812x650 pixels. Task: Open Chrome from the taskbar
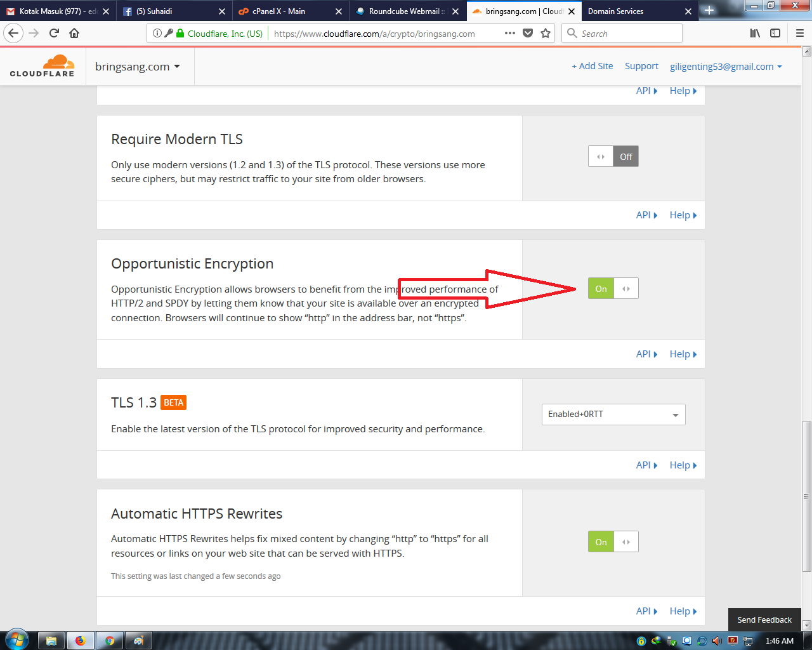click(110, 640)
